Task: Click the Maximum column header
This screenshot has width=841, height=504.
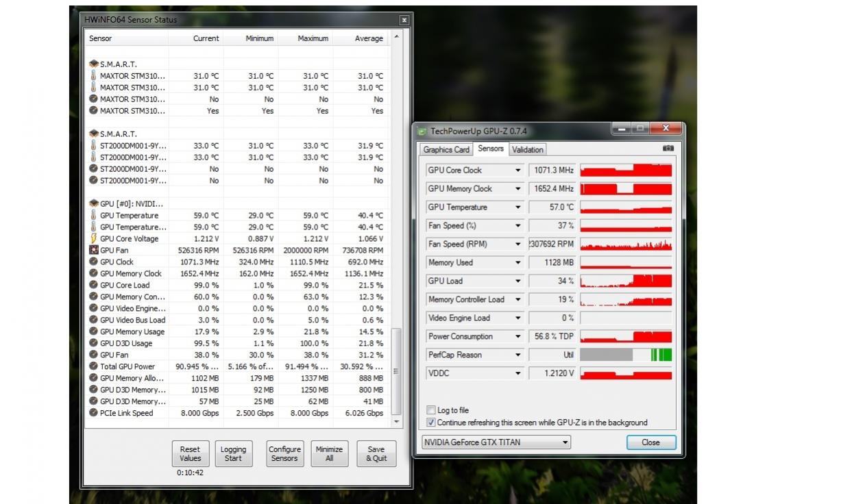Action: (305, 38)
